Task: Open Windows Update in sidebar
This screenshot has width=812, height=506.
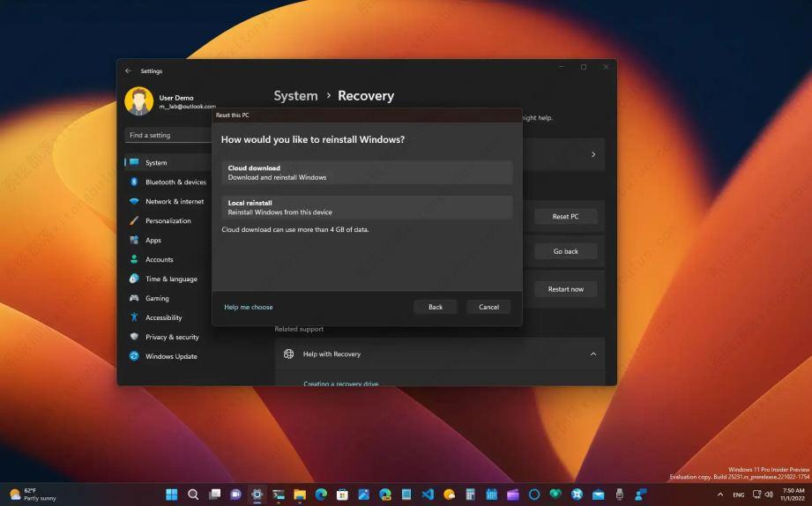Action: click(170, 356)
